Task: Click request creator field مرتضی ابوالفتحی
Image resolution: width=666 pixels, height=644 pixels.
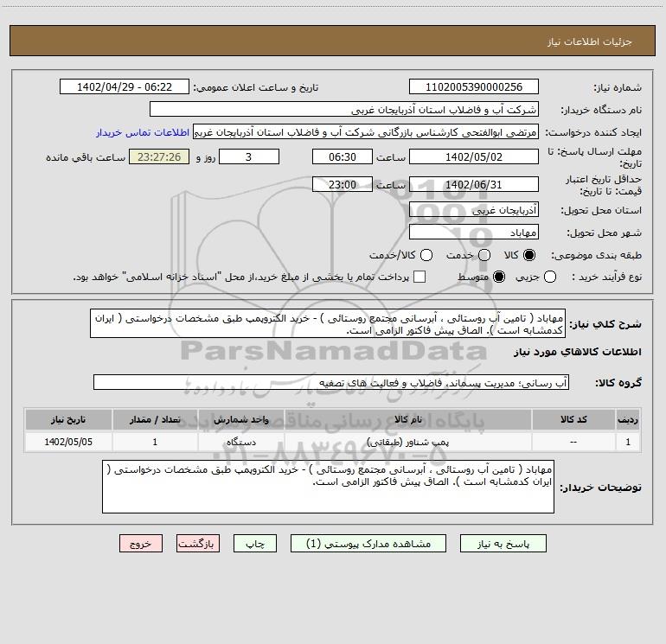Action: pyautogui.click(x=366, y=131)
